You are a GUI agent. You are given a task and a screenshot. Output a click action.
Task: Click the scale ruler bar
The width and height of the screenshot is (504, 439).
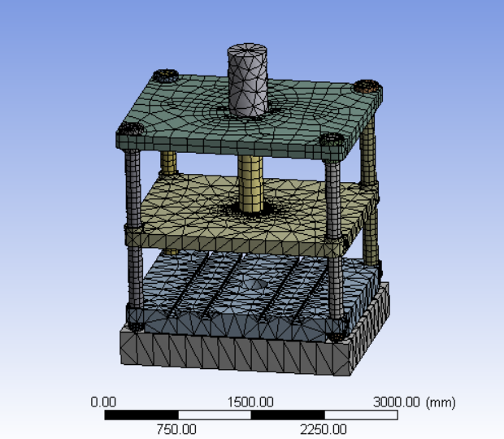pyautogui.click(x=251, y=415)
